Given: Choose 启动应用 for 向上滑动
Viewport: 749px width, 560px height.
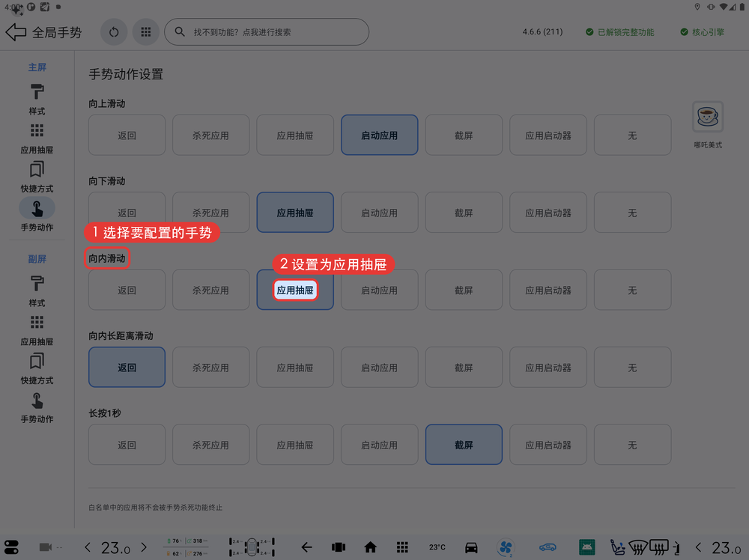Looking at the screenshot, I should (379, 135).
